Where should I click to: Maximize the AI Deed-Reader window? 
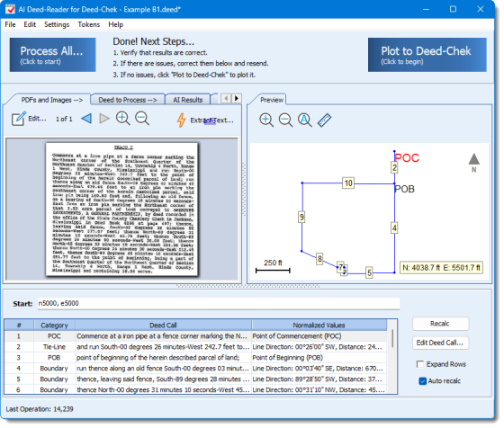[453, 9]
